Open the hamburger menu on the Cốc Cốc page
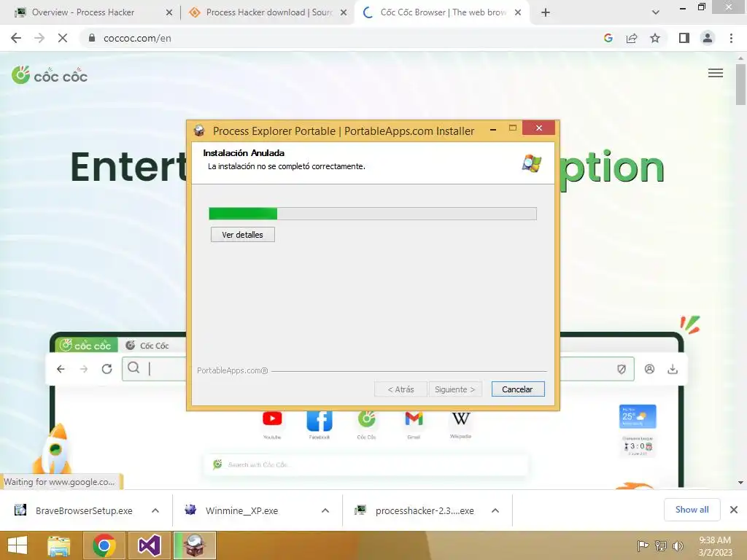The width and height of the screenshot is (747, 560). tap(715, 73)
